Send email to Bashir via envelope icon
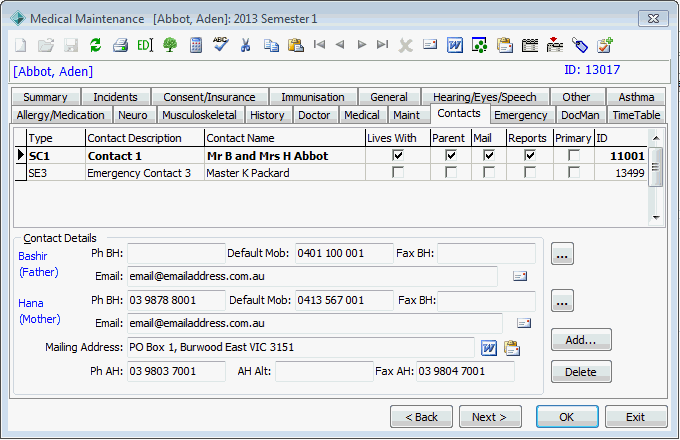This screenshot has height=440, width=680. click(520, 276)
